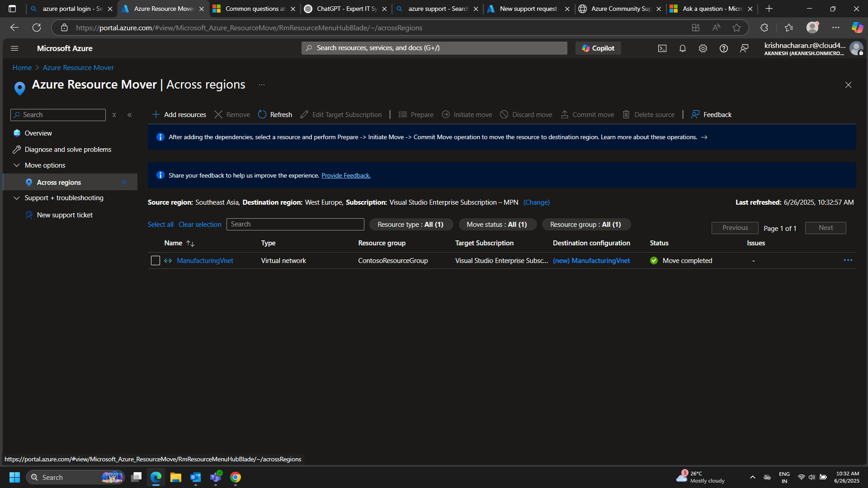This screenshot has width=868, height=488.
Task: Go to Azure Resource Mover breadcrumb
Action: point(78,68)
